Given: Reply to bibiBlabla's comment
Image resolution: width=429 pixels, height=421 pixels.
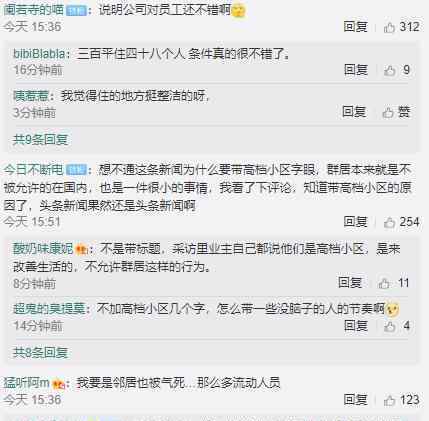Looking at the screenshot, I should pyautogui.click(x=355, y=70).
